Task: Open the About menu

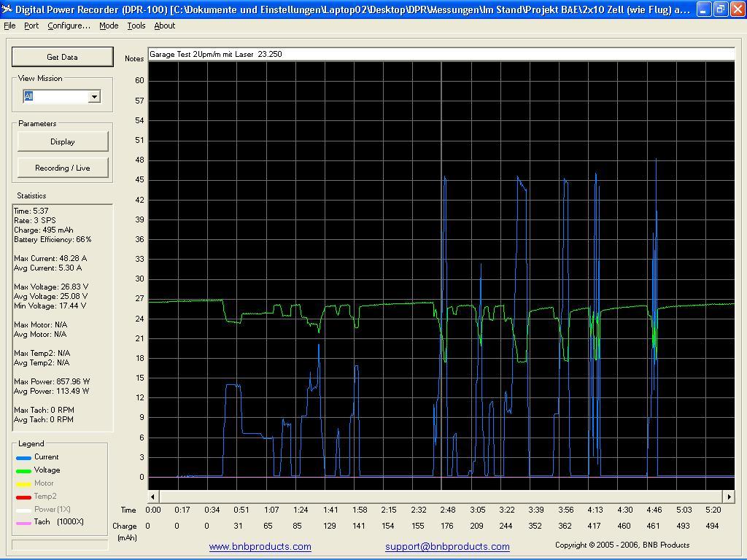Action: (x=164, y=26)
